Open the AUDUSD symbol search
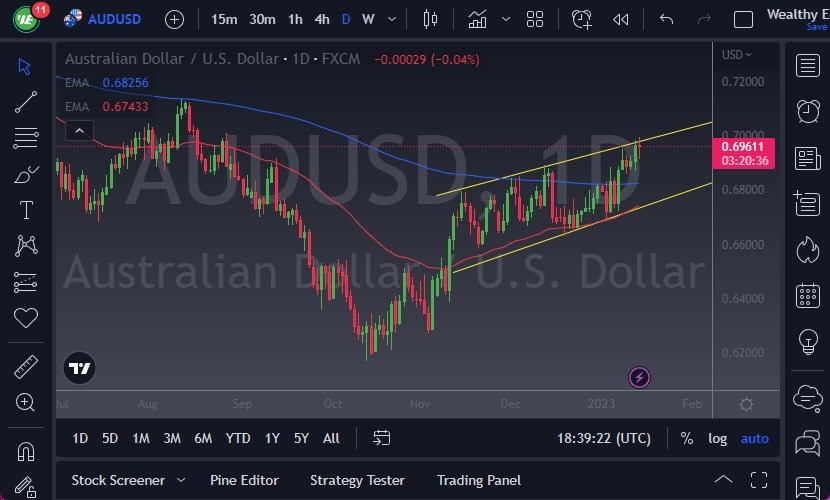 click(114, 20)
